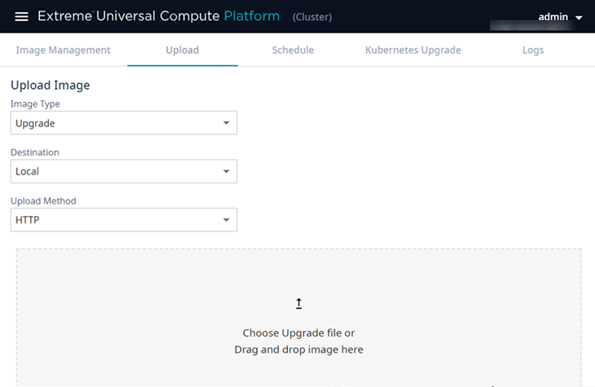Viewport: 595px width, 387px height.
Task: Click the 'Drag and drop image here' text
Action: [299, 349]
